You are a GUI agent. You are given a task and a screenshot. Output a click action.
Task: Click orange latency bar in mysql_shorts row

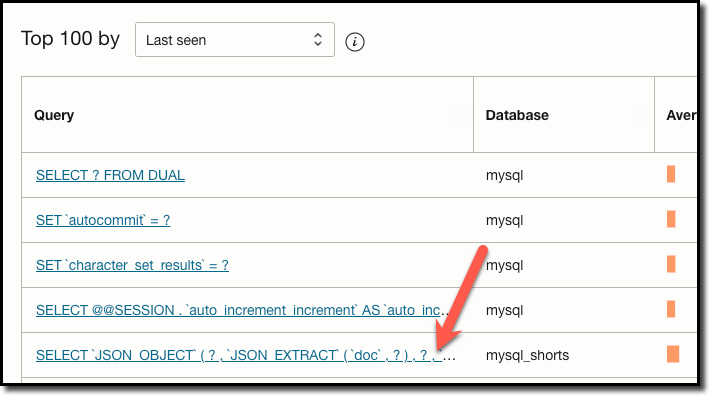click(x=673, y=354)
